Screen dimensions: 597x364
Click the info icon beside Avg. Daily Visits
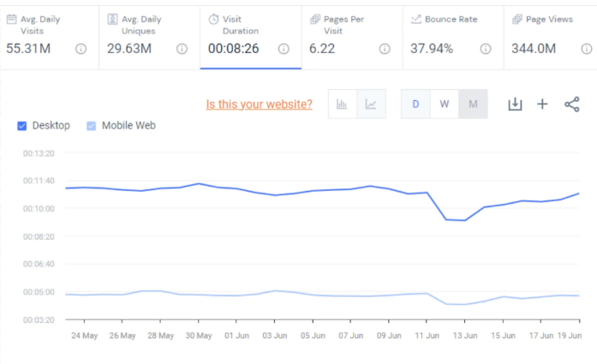[81, 49]
